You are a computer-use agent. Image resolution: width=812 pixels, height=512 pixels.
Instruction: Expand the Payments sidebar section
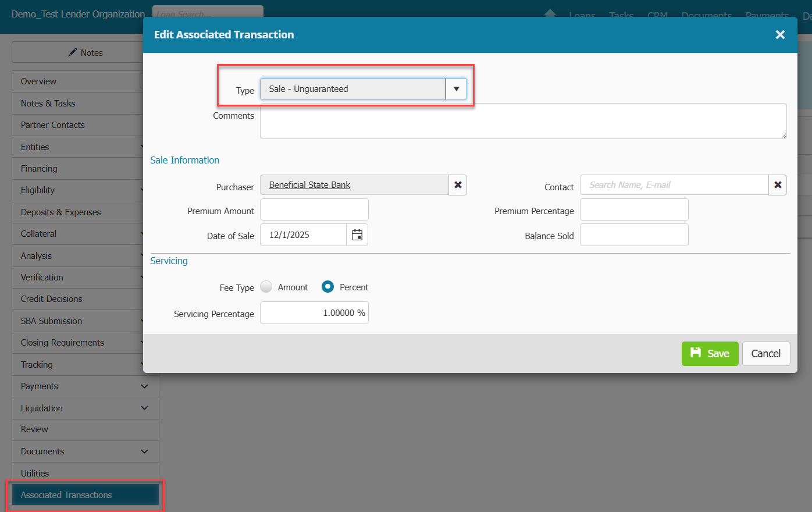(144, 386)
